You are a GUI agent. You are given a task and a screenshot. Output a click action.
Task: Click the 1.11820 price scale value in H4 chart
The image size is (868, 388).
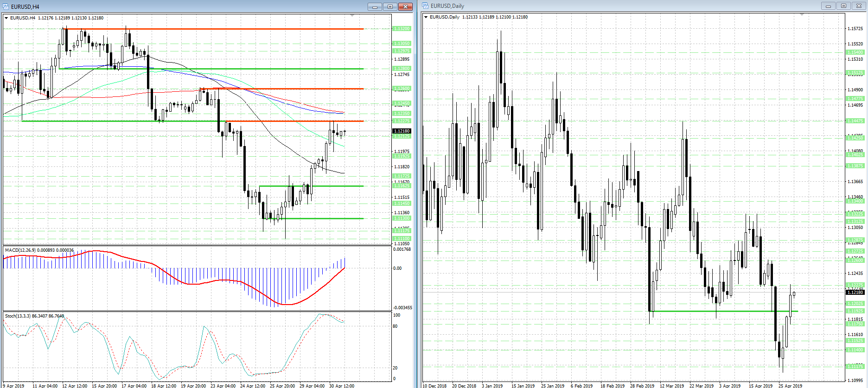[x=402, y=167]
